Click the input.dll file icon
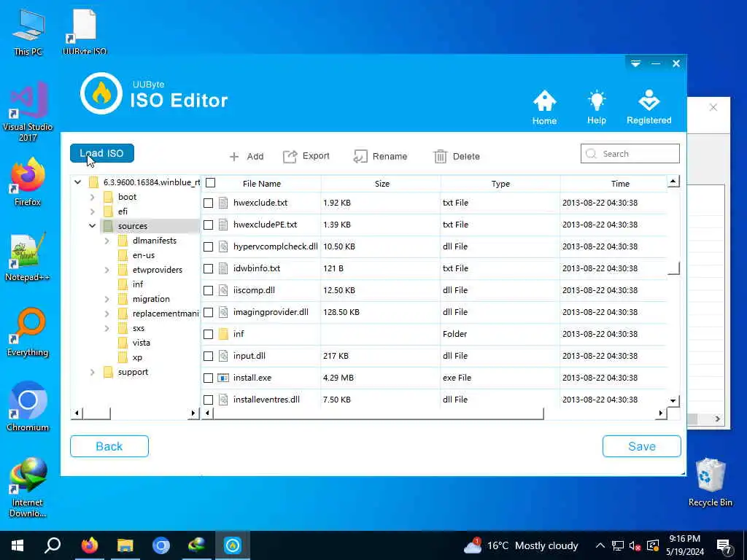Screen dimensions: 747x560 coord(223,356)
